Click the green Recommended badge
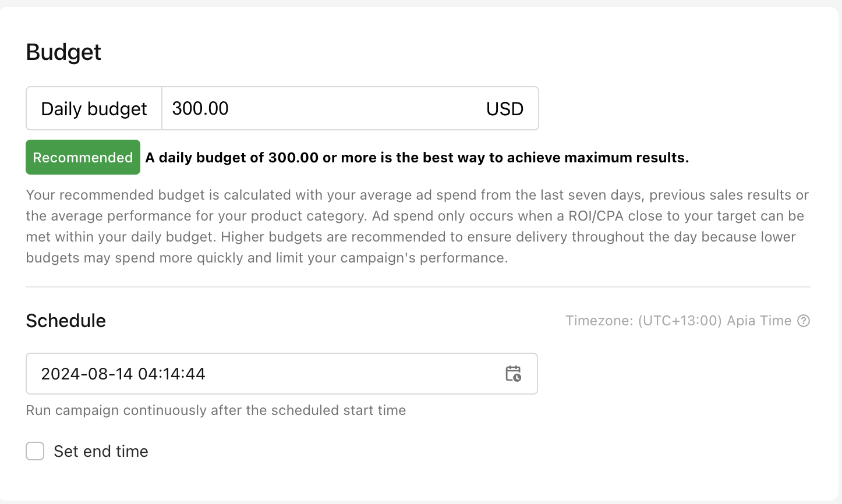842x504 pixels. pyautogui.click(x=83, y=157)
